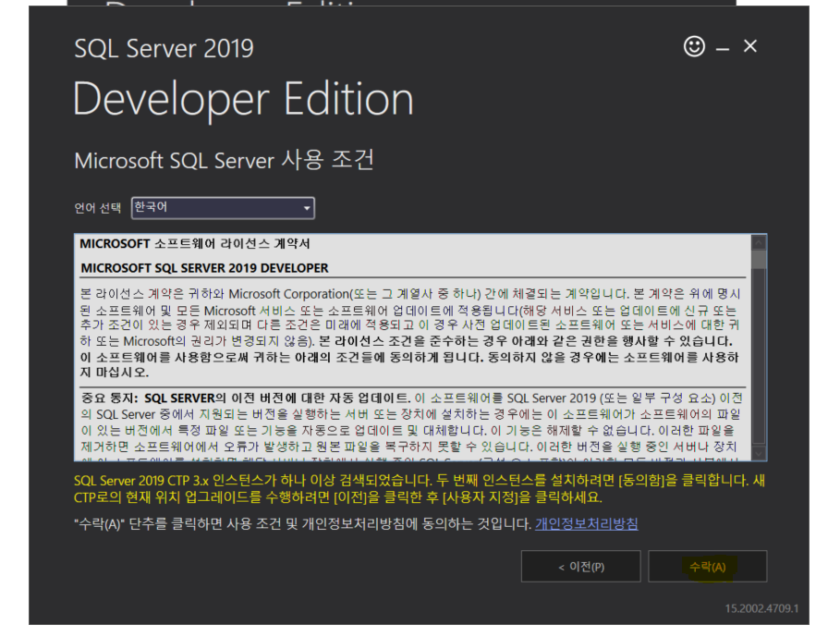Open the 개인정보처리방침 privacy link
The height and width of the screenshot is (637, 840).
587,524
